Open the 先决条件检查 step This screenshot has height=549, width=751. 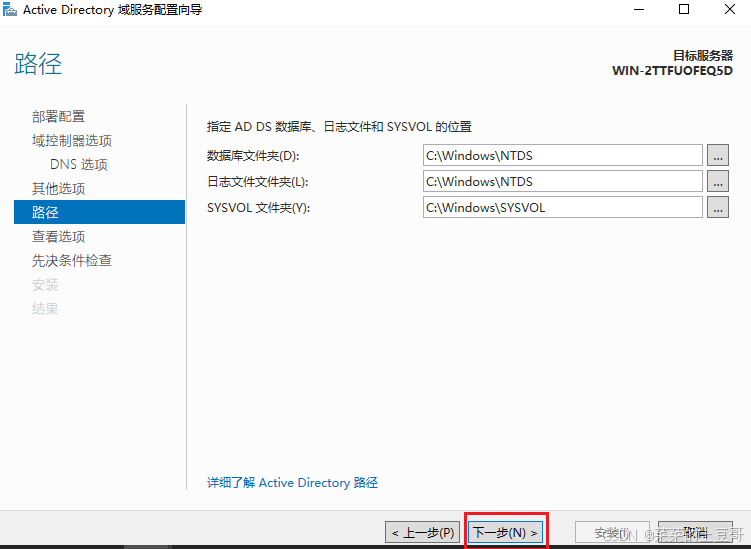pyautogui.click(x=72, y=260)
